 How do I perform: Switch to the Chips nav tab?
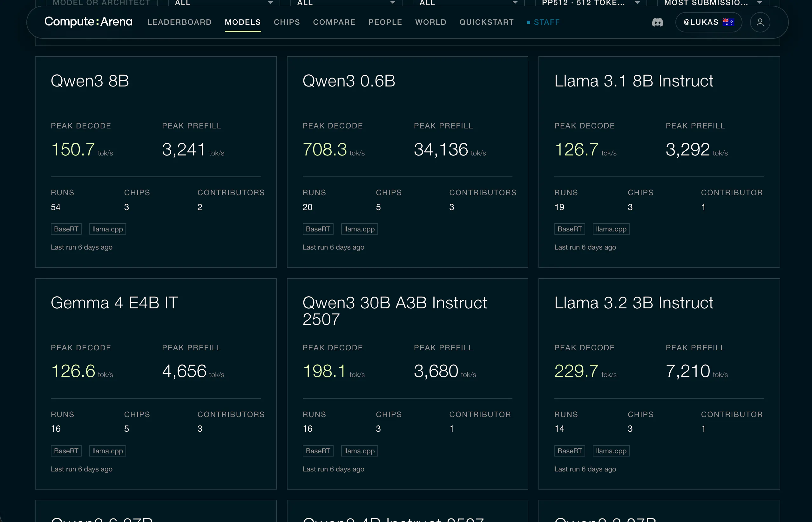[287, 22]
